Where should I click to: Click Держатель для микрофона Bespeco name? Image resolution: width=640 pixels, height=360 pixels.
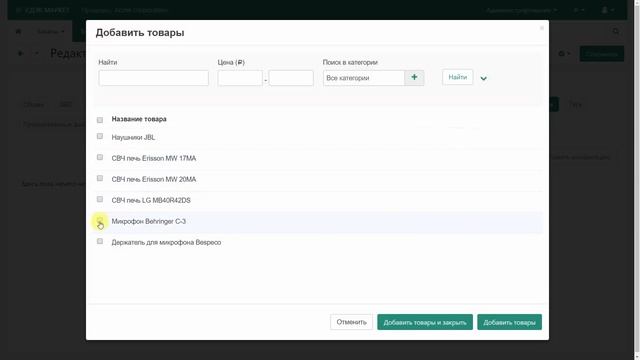[166, 242]
